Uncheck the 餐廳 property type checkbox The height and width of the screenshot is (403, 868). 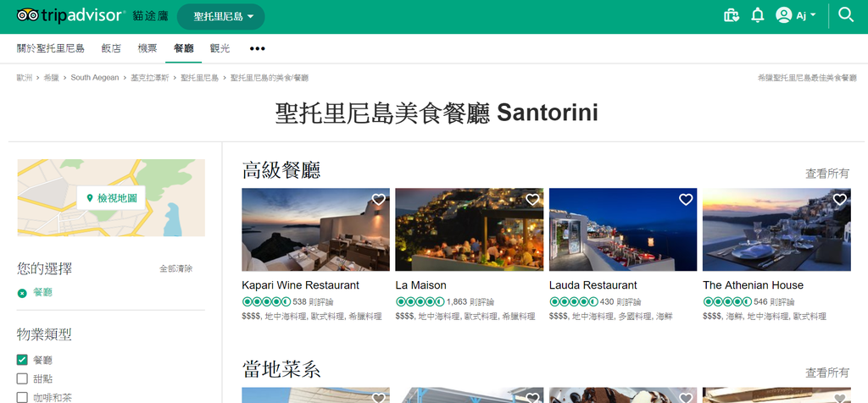click(x=22, y=360)
